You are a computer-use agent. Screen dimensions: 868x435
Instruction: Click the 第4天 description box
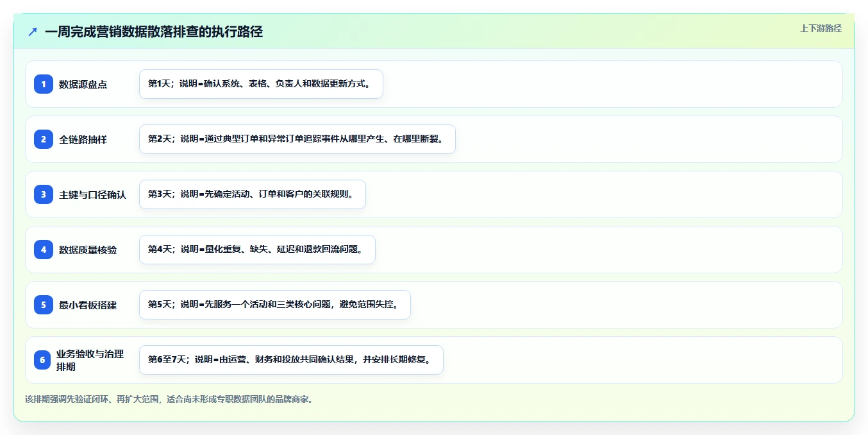pyautogui.click(x=257, y=250)
